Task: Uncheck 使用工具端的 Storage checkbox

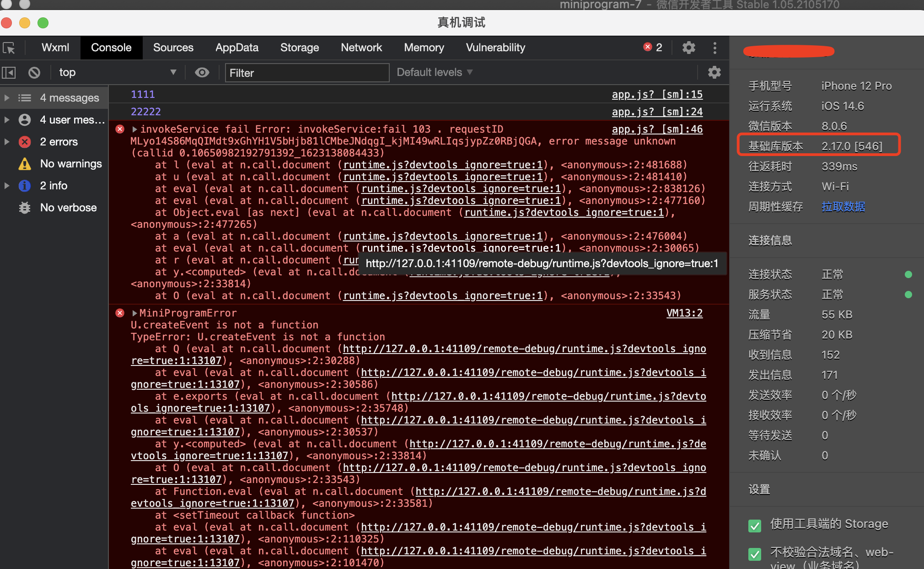Action: coord(755,526)
